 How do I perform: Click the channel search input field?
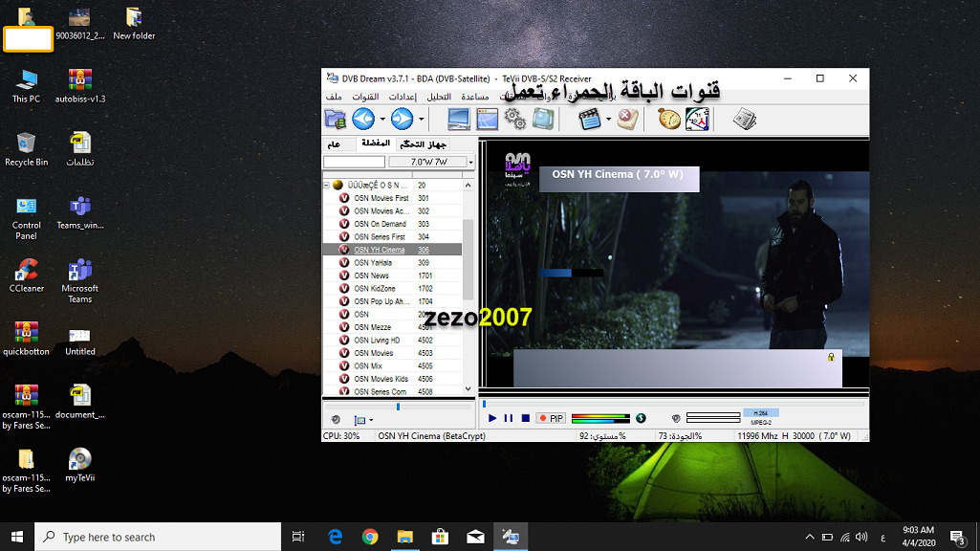pos(354,162)
